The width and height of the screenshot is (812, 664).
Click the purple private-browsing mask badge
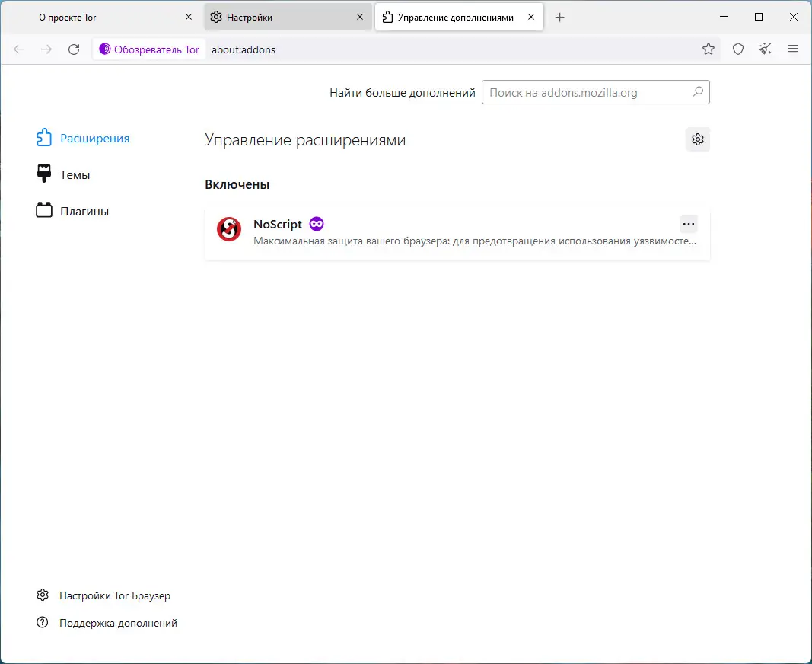tap(317, 224)
